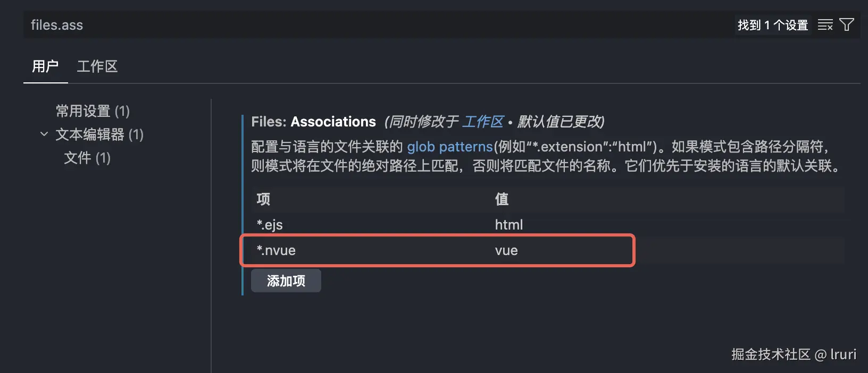Select the *.nvue item key
Viewport: 868px width, 373px height.
tap(276, 250)
